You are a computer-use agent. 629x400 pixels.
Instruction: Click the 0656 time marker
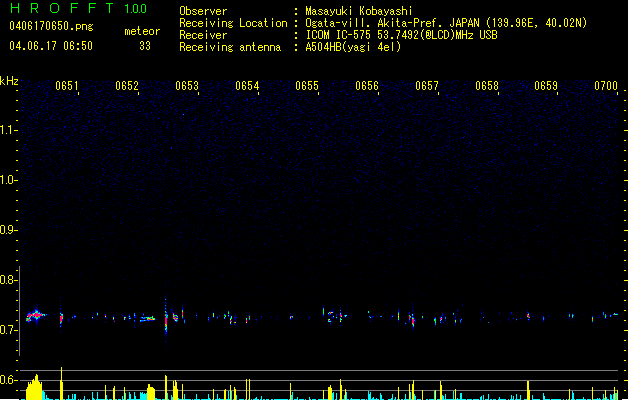367,86
